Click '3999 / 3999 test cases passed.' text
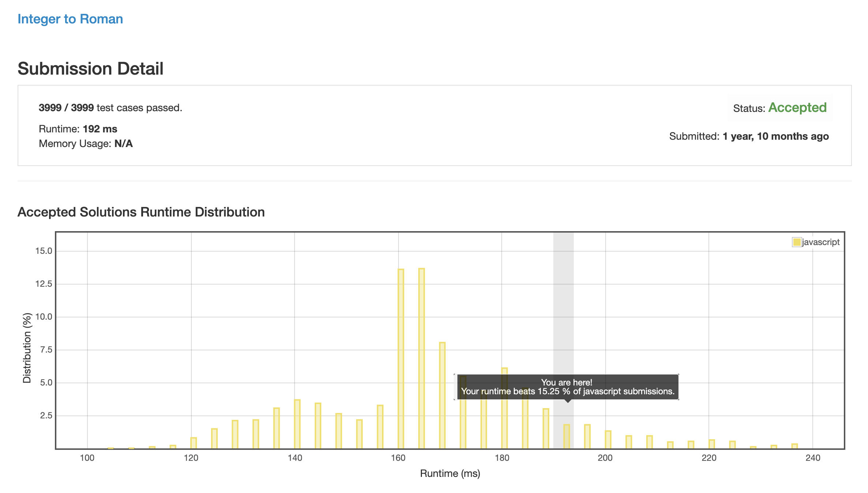The width and height of the screenshot is (868, 493). point(111,108)
